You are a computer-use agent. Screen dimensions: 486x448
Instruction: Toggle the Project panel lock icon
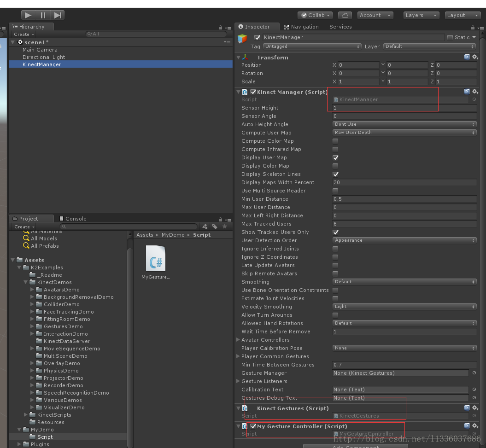coord(220,220)
